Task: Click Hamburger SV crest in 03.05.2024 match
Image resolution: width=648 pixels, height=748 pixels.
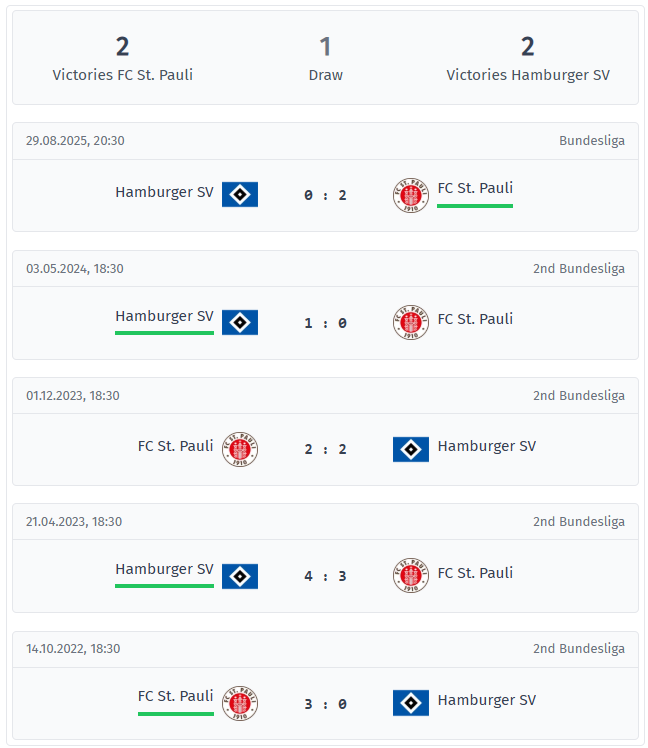Action: point(240,322)
